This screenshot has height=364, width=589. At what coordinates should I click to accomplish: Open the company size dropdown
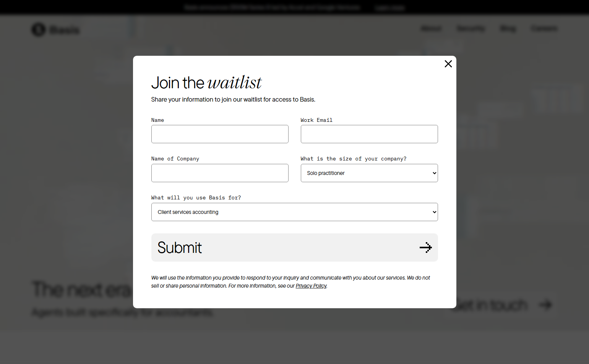point(369,173)
